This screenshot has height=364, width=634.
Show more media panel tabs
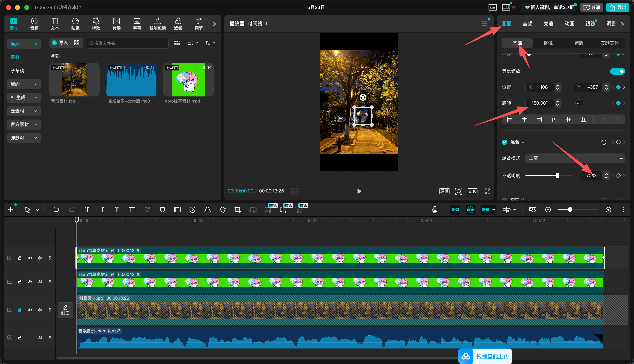point(215,24)
